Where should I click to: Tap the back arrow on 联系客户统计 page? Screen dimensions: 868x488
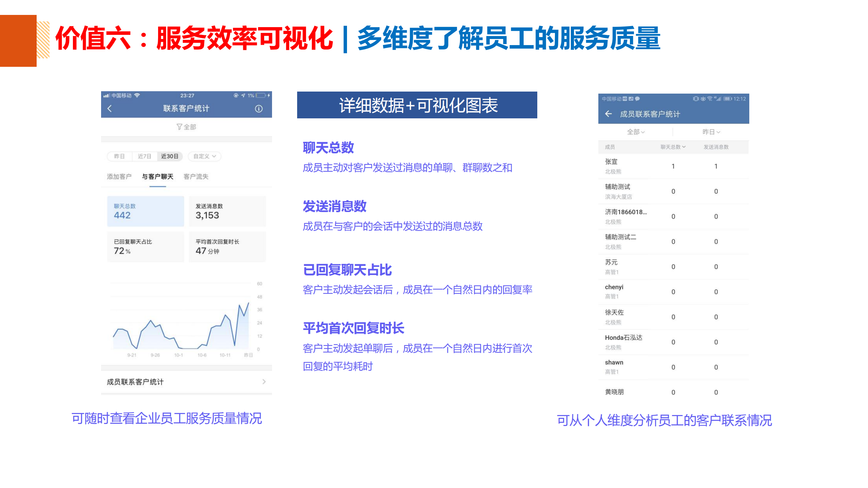pos(109,108)
